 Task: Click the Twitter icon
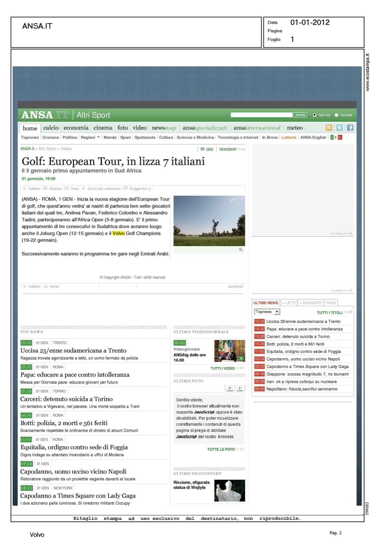point(339,128)
